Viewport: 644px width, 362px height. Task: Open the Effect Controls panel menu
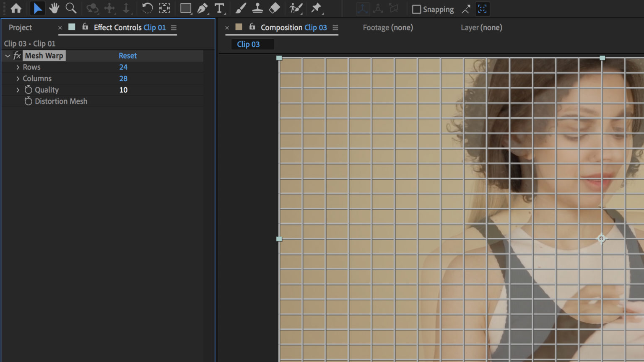(x=174, y=28)
